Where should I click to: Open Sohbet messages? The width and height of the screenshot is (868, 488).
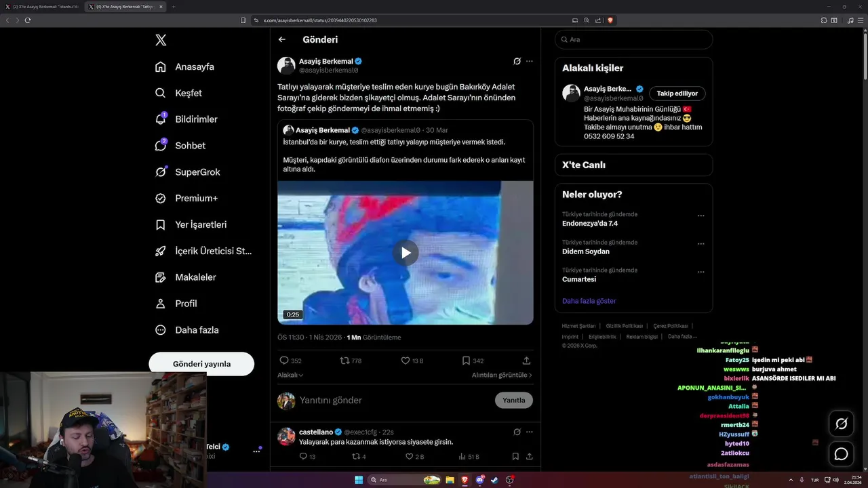click(180, 146)
